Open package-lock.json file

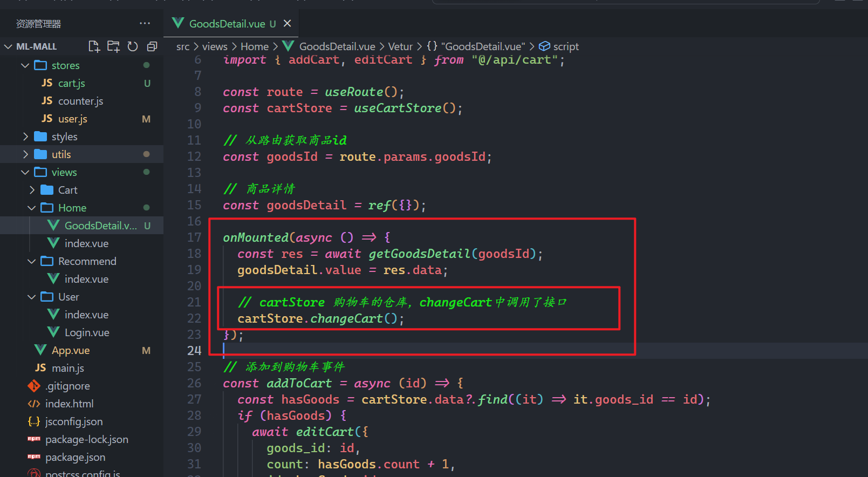87,439
